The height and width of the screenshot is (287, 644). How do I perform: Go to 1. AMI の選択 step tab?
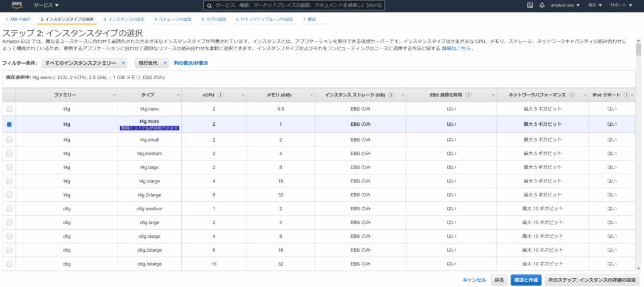coord(18,20)
